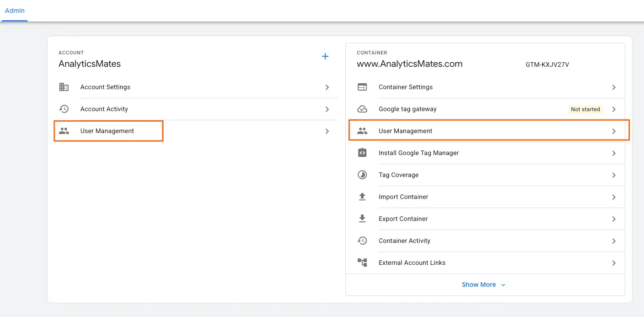Select Install Google Tag Manager label
The image size is (644, 317).
click(418, 153)
